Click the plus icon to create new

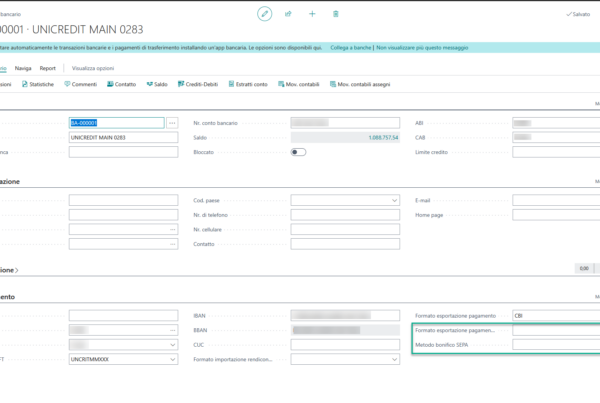point(312,14)
